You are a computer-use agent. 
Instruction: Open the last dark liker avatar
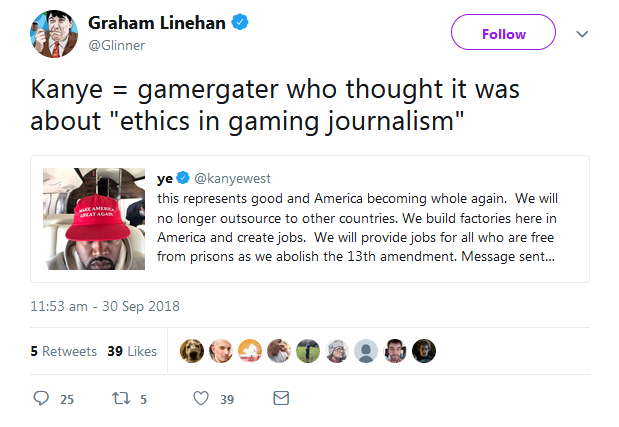(424, 351)
